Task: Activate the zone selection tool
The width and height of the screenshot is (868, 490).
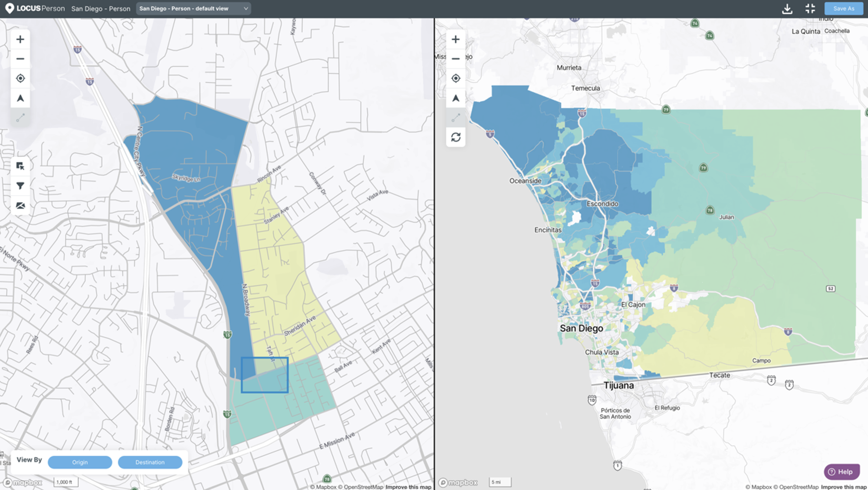Action: tap(20, 166)
